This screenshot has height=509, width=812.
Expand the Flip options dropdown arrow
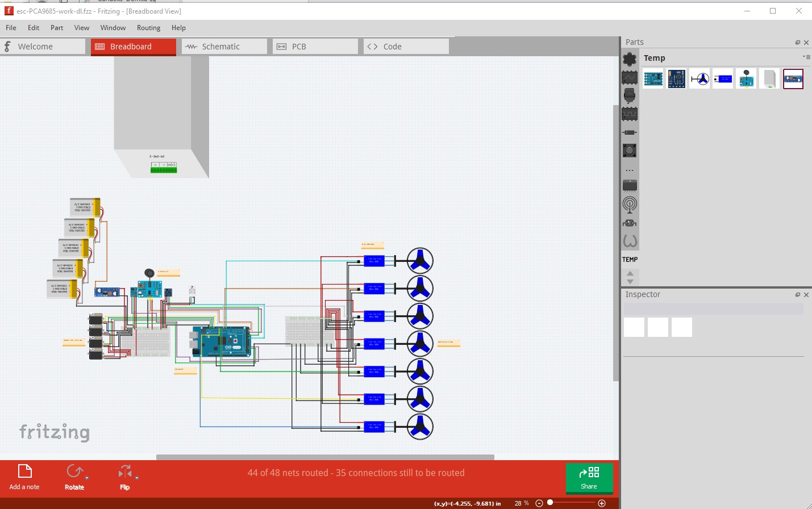click(137, 478)
